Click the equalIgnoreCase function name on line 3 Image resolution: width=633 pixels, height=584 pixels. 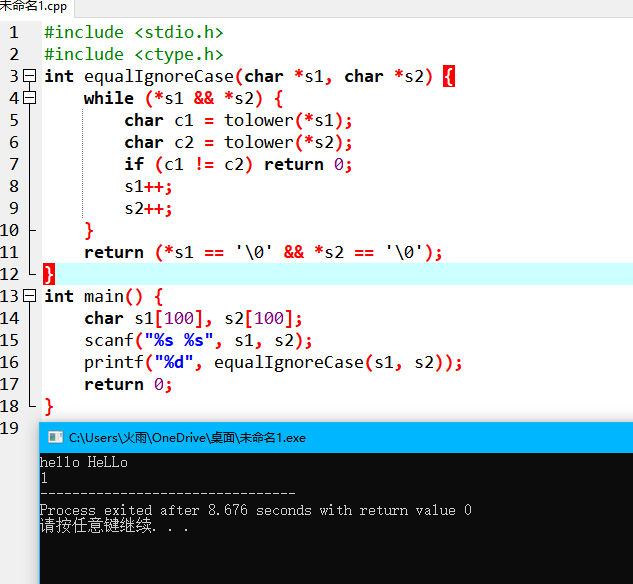tap(159, 77)
